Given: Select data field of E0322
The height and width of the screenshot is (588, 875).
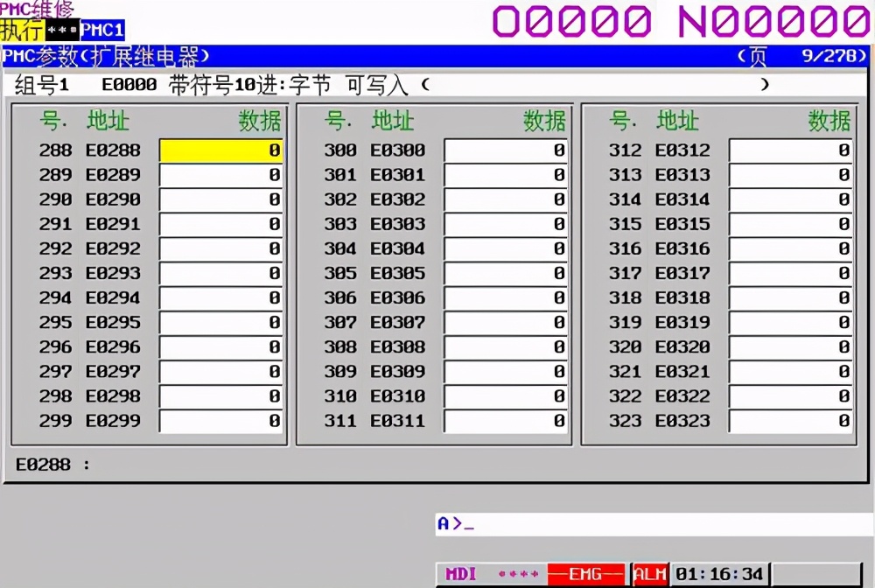Looking at the screenshot, I should [791, 396].
